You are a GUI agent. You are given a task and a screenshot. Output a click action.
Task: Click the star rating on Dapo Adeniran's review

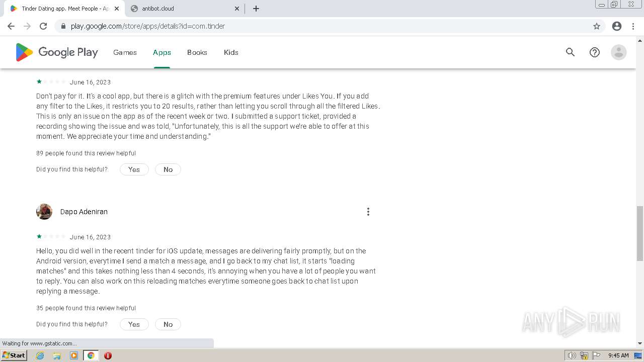click(x=51, y=236)
